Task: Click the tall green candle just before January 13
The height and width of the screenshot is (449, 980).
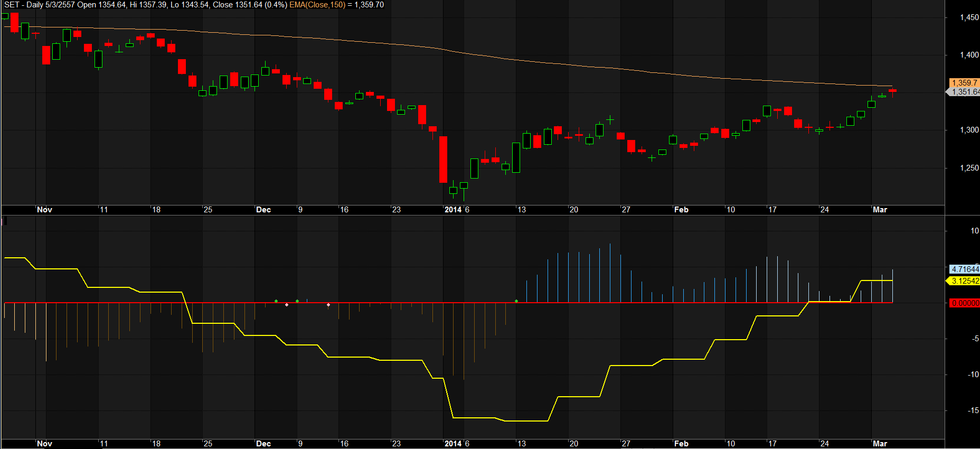Action: [516, 157]
